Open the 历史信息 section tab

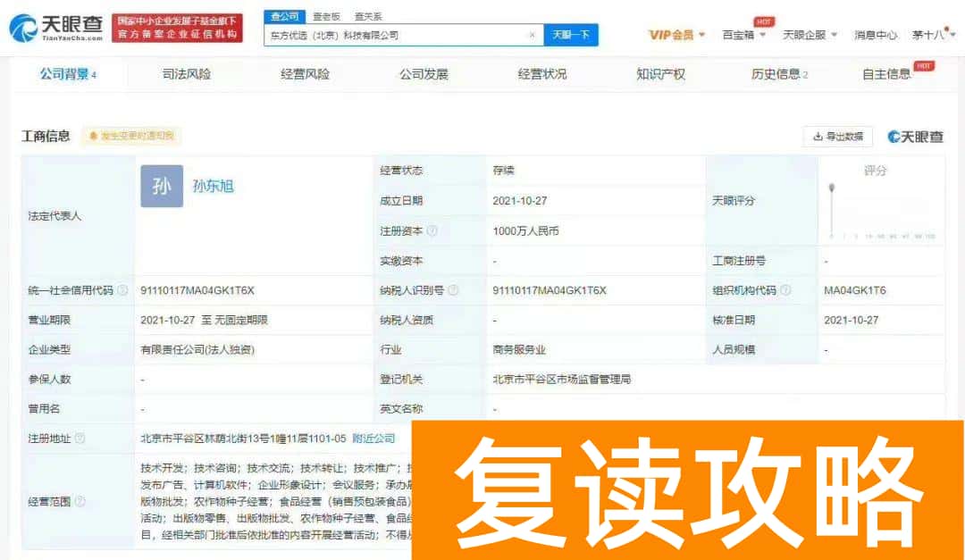[x=774, y=75]
